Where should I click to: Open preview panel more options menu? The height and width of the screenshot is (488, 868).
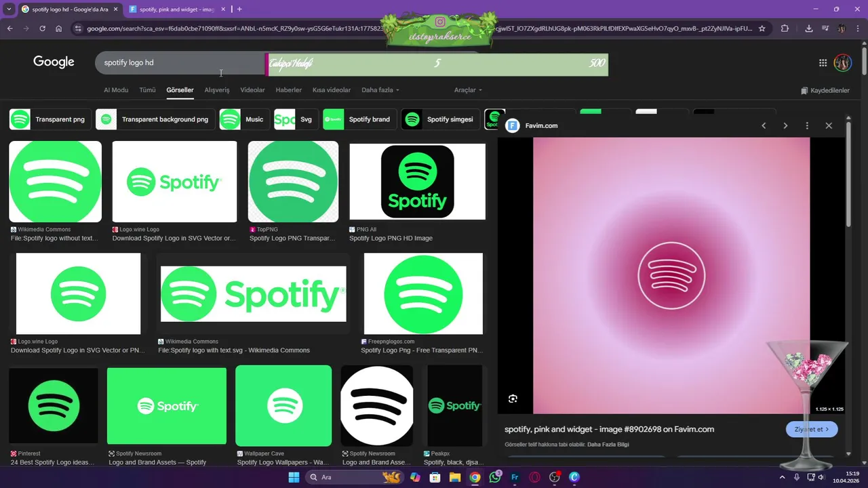pos(807,125)
